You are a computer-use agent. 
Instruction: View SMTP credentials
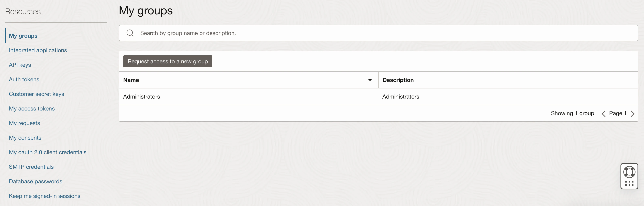(31, 167)
